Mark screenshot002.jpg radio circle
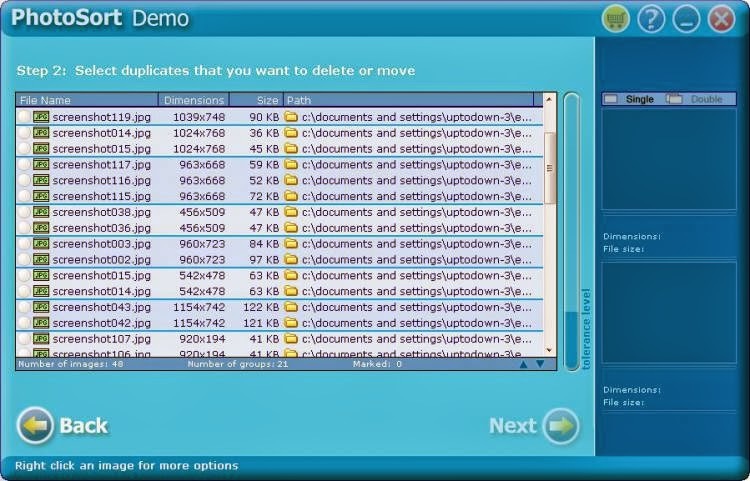Screen dimensions: 750x481 point(24,259)
